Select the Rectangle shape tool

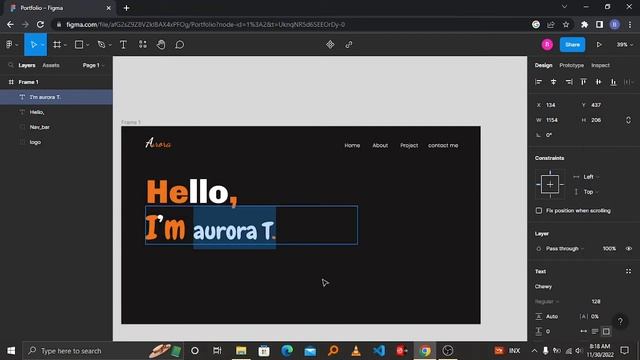pyautogui.click(x=79, y=44)
